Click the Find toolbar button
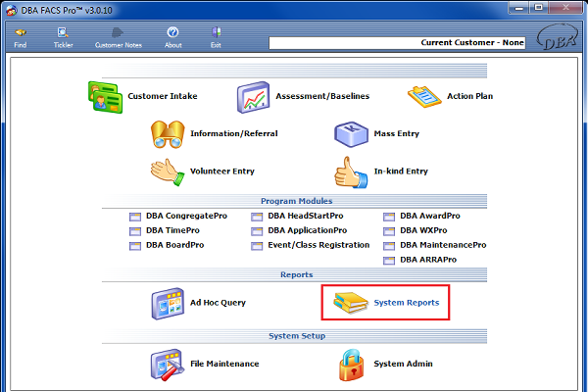The height and width of the screenshot is (392, 588). [21, 37]
